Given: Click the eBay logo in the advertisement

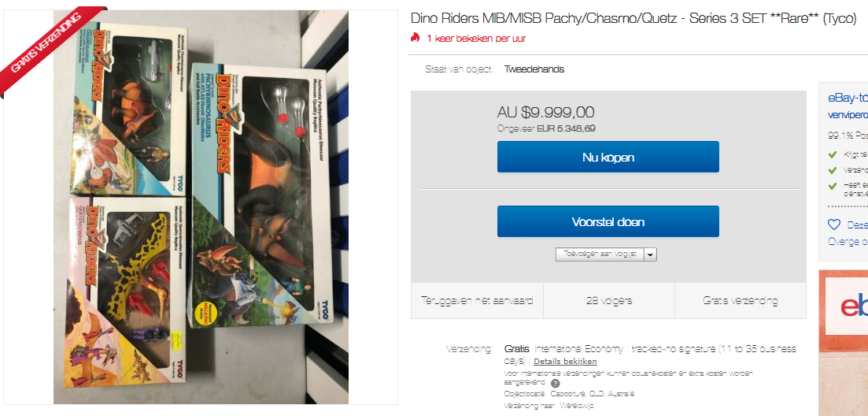Looking at the screenshot, I should pyautogui.click(x=854, y=307).
